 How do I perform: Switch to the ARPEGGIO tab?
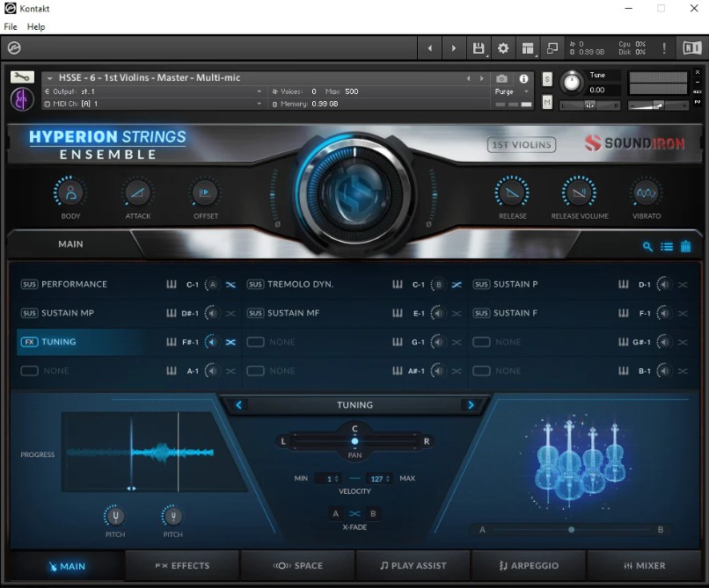(x=529, y=565)
